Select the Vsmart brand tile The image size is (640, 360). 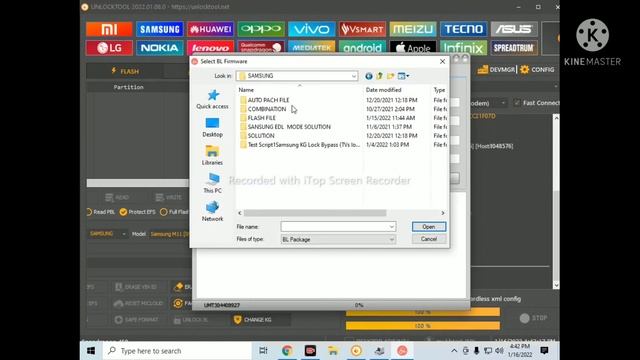(x=362, y=29)
